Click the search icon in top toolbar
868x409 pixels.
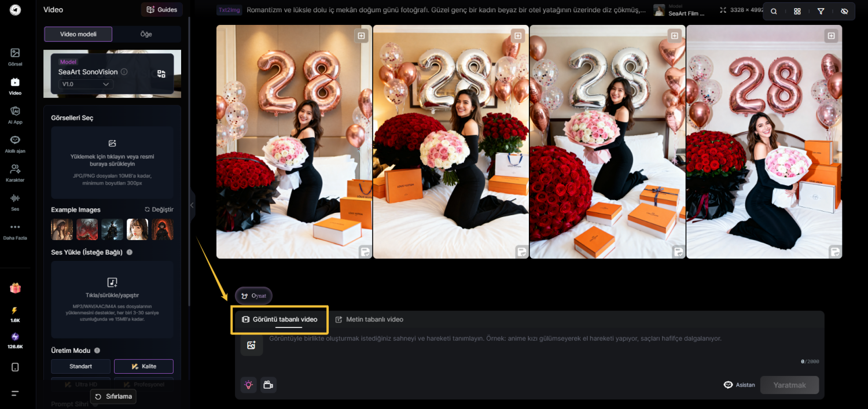pos(774,12)
